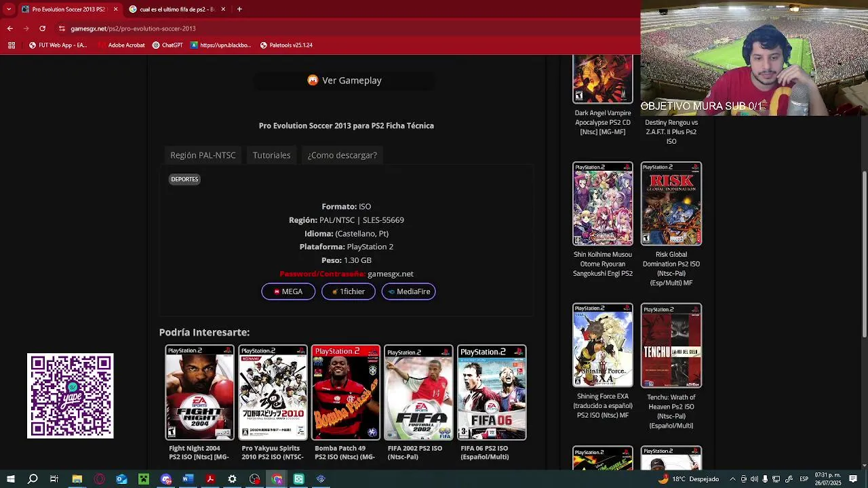This screenshot has width=868, height=488.
Task: Open volume control in system tray
Action: coord(754,479)
